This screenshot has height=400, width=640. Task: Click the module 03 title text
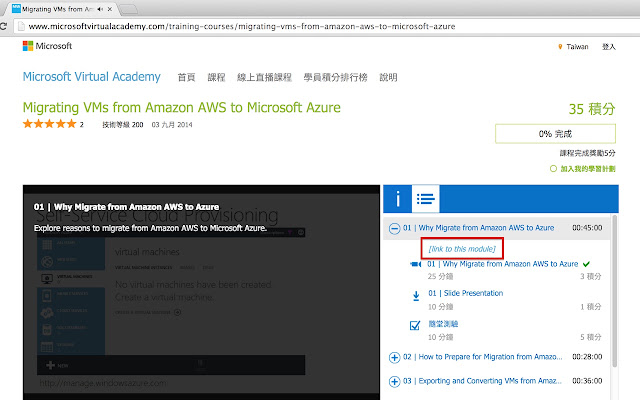(x=482, y=381)
